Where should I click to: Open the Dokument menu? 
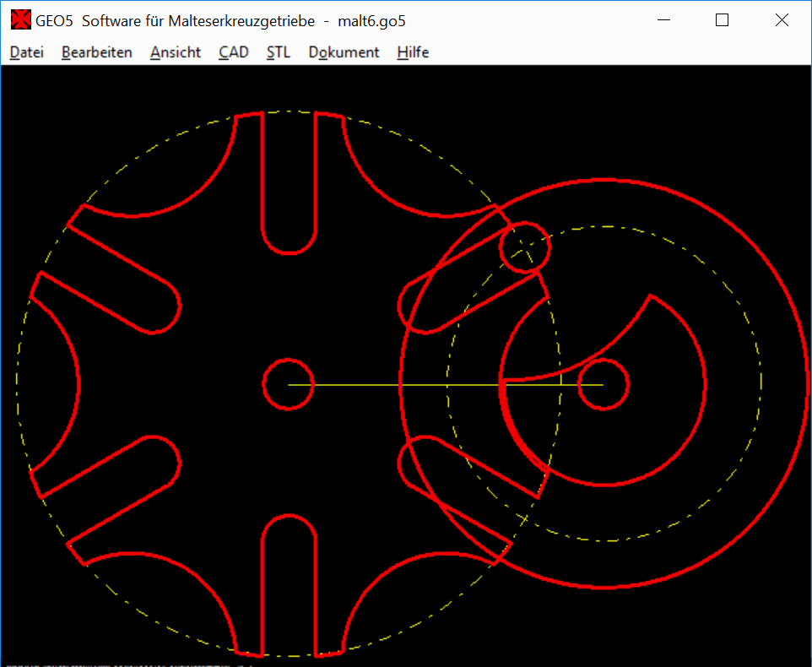344,52
